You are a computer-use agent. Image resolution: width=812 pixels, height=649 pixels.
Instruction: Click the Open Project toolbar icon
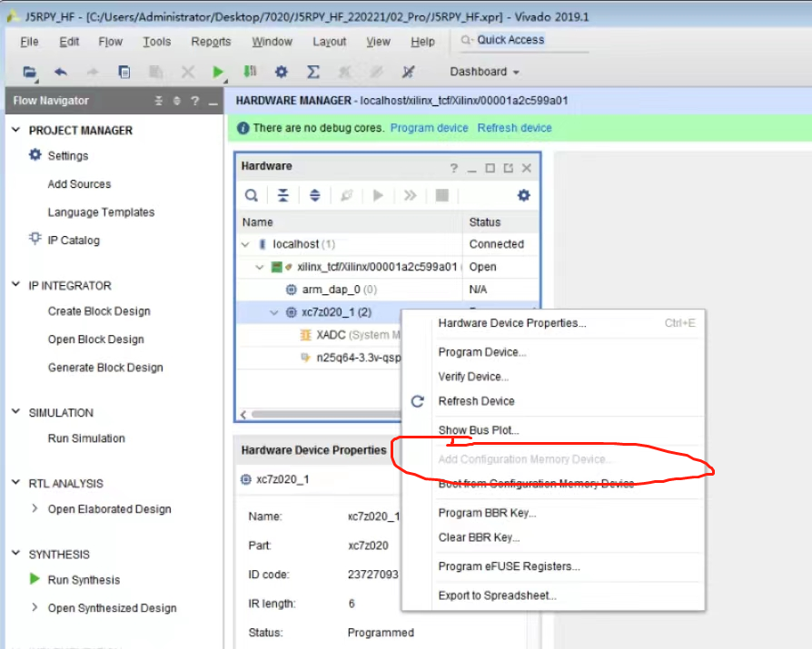point(30,72)
